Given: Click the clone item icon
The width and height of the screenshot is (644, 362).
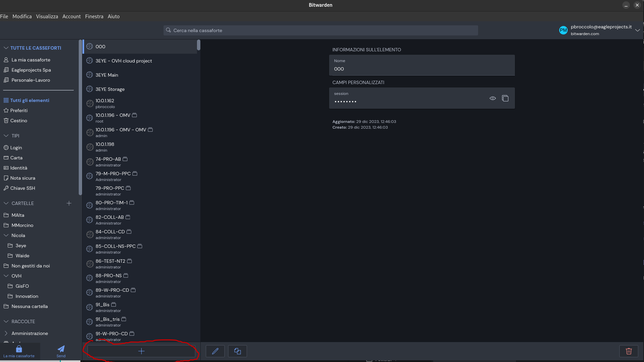Looking at the screenshot, I should tap(238, 351).
